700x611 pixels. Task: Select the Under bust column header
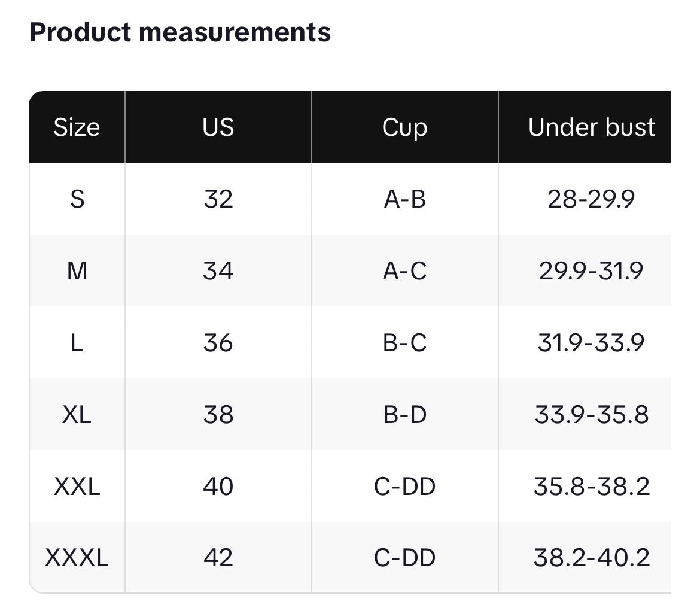coord(591,127)
